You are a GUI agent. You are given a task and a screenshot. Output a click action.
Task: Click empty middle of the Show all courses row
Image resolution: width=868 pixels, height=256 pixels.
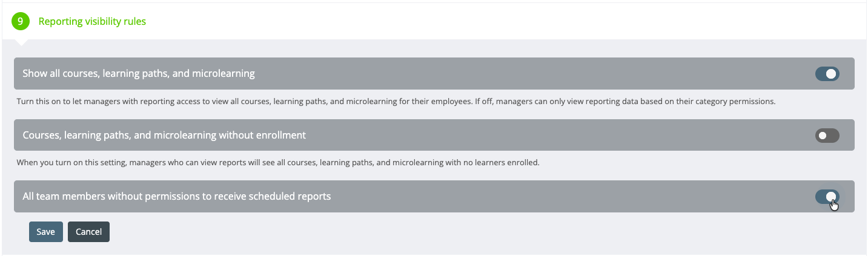pos(515,74)
